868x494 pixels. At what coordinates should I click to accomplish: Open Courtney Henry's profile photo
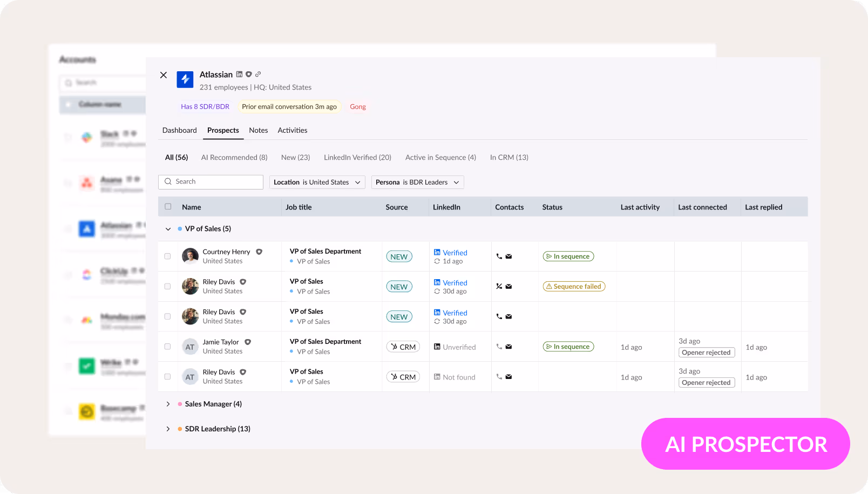pos(190,256)
